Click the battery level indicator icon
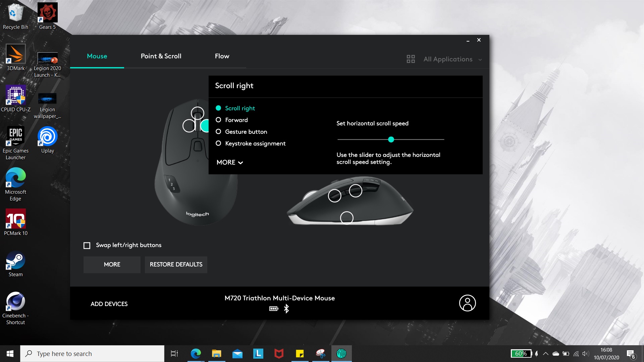Screen dimensions: 644x362 pos(274,308)
